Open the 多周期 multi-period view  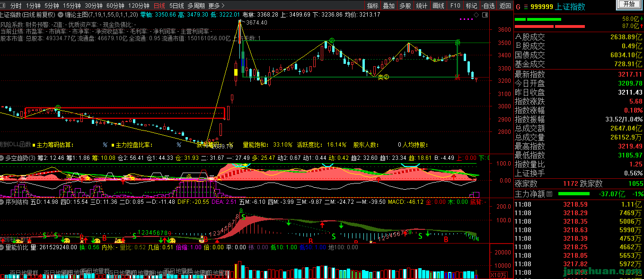click(196, 6)
